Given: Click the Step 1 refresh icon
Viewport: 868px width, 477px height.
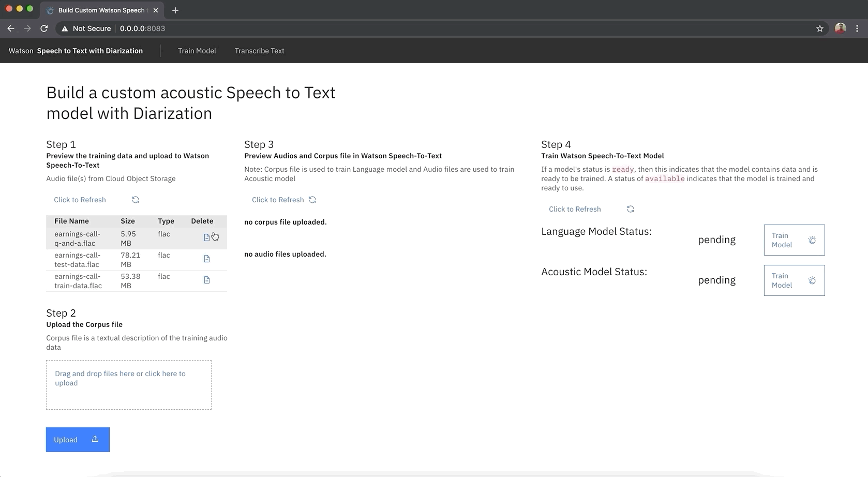Looking at the screenshot, I should tap(136, 200).
